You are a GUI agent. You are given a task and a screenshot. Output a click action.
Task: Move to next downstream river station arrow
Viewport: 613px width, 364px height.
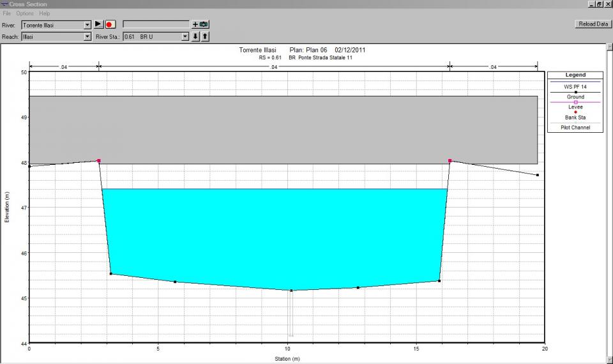(196, 36)
